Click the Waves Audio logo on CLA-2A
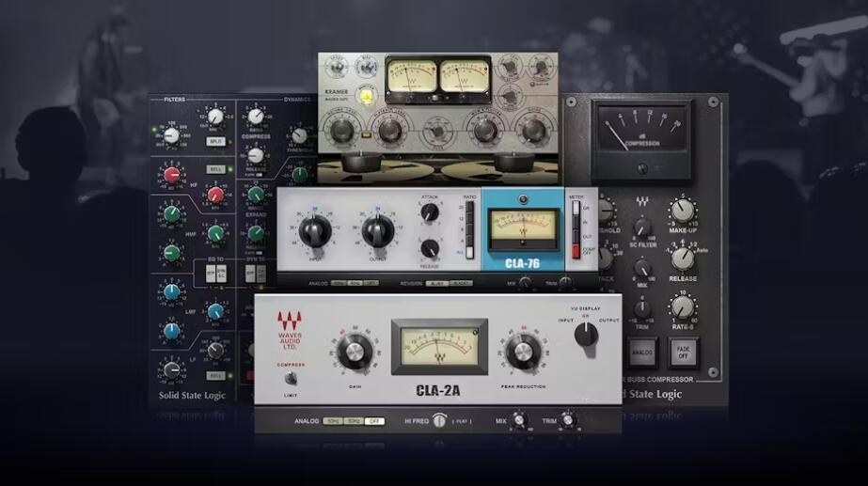 pos(290,331)
